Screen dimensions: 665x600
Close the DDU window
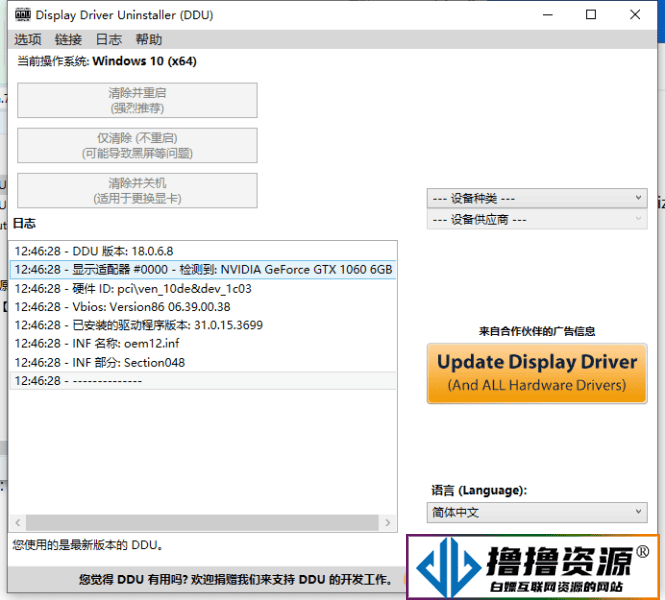click(635, 15)
